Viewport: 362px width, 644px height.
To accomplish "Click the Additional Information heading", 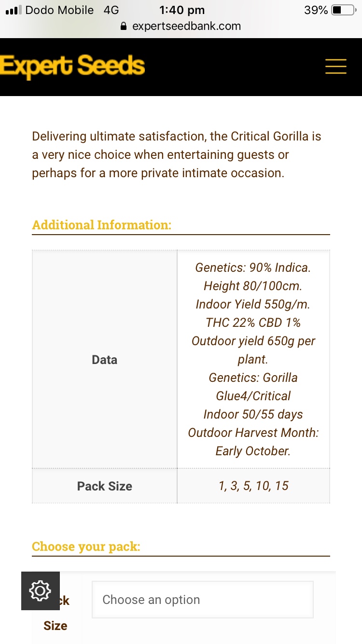I will [102, 225].
